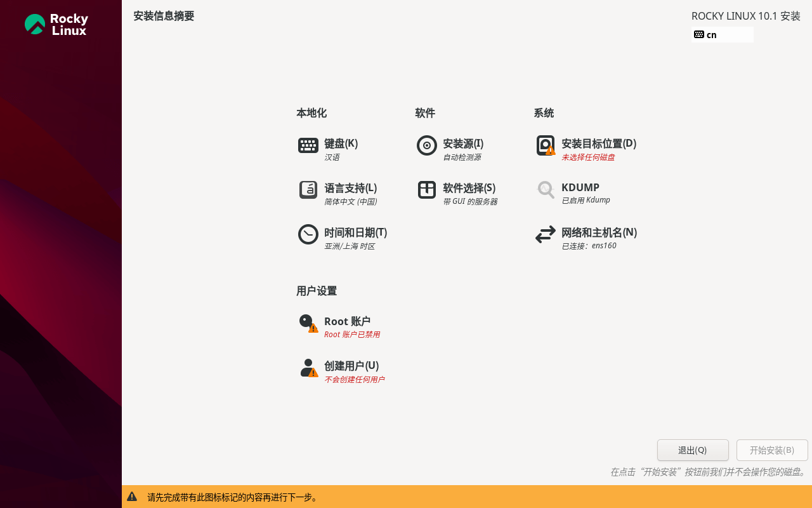This screenshot has height=508, width=812.
Task: Click the orange warning message 请先完成带有此图标标记的内容
Action: (x=233, y=497)
